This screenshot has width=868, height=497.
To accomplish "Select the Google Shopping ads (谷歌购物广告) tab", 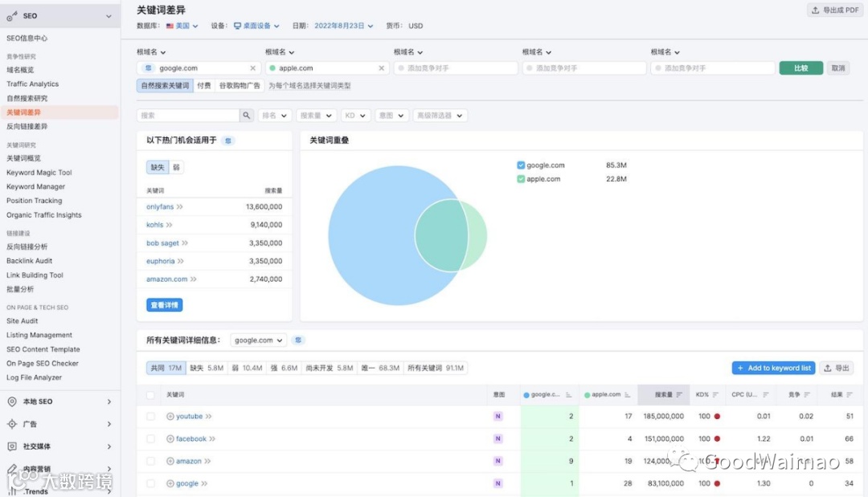I will tap(240, 86).
